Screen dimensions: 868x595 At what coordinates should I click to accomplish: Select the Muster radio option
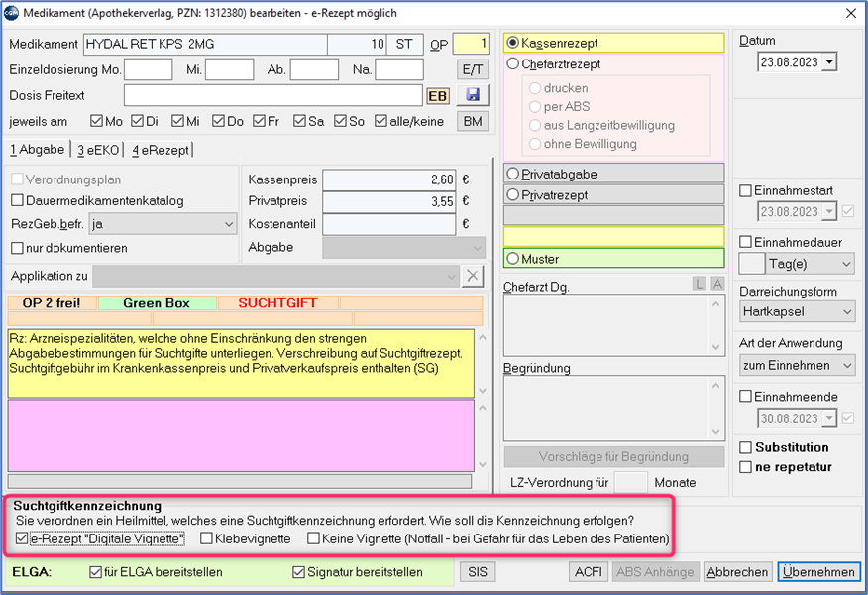click(513, 258)
